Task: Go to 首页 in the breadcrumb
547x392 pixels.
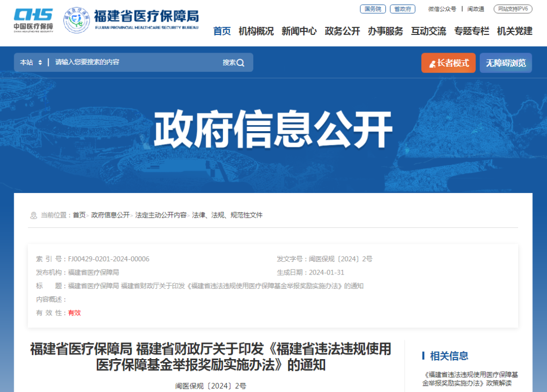Action: pyautogui.click(x=79, y=215)
